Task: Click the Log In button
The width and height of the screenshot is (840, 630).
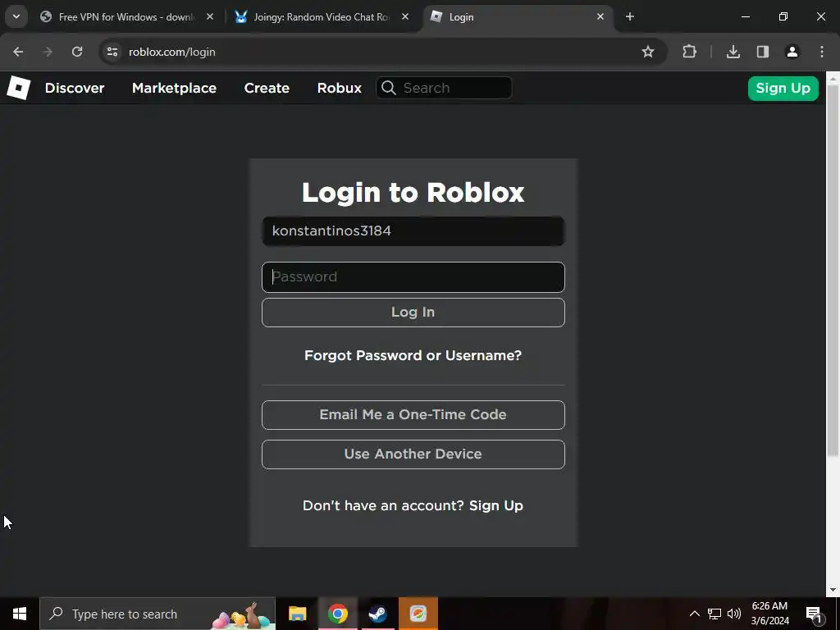Action: [413, 313]
